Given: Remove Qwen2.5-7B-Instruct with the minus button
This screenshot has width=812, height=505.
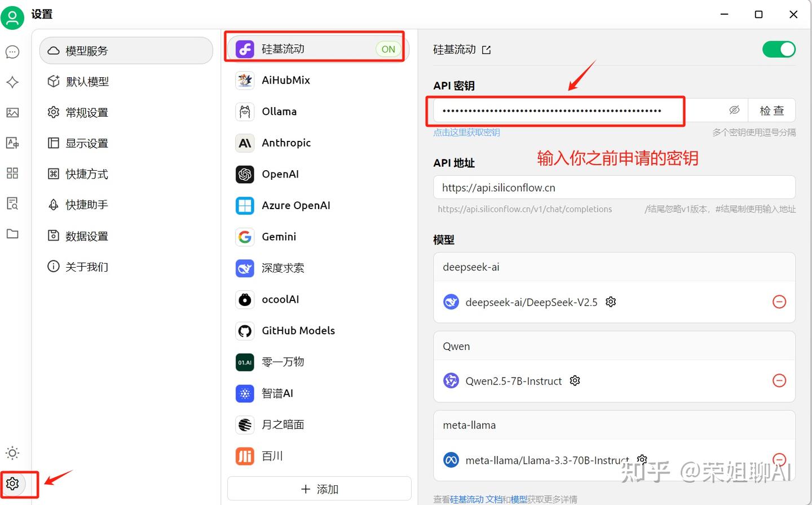Looking at the screenshot, I should pyautogui.click(x=779, y=380).
